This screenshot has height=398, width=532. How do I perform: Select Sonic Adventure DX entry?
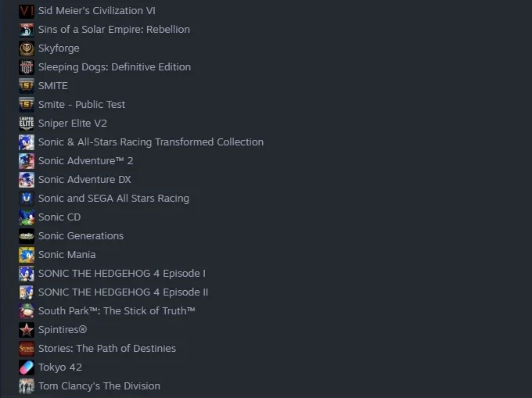(84, 180)
